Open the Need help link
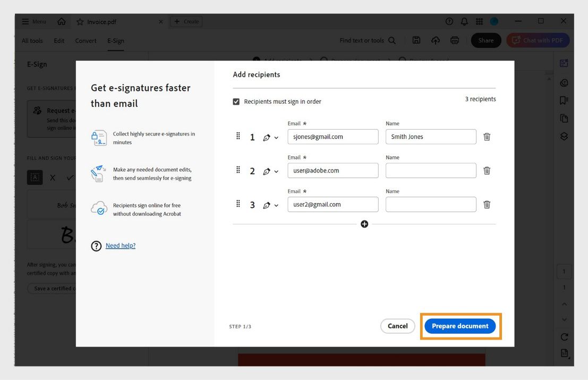This screenshot has width=588, height=380. [x=120, y=245]
